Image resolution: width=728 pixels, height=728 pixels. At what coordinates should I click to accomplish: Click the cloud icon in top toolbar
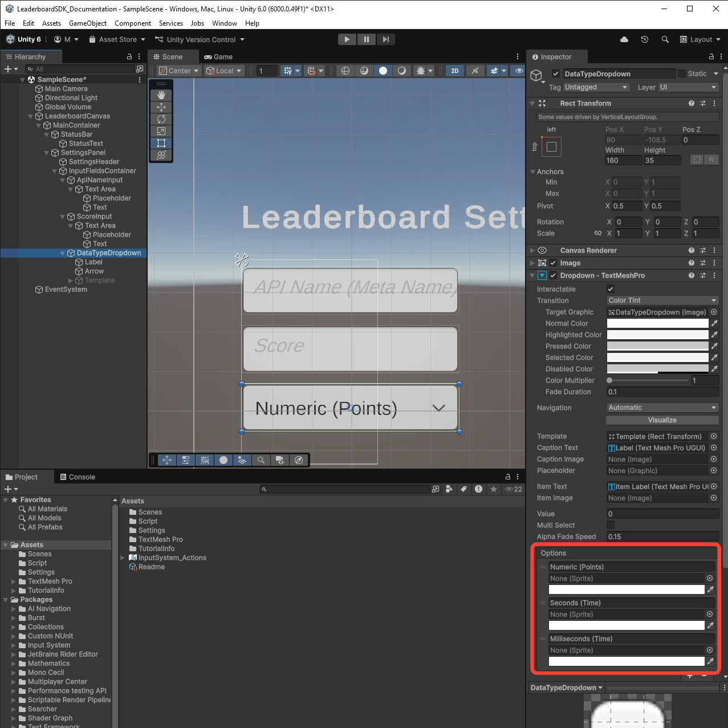point(624,39)
